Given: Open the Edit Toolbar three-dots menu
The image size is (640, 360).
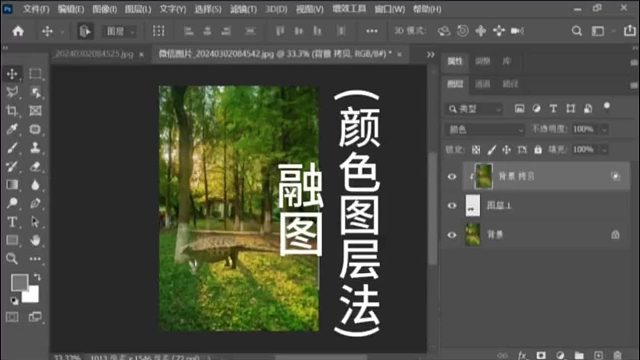Looking at the screenshot, I should 35,259.
